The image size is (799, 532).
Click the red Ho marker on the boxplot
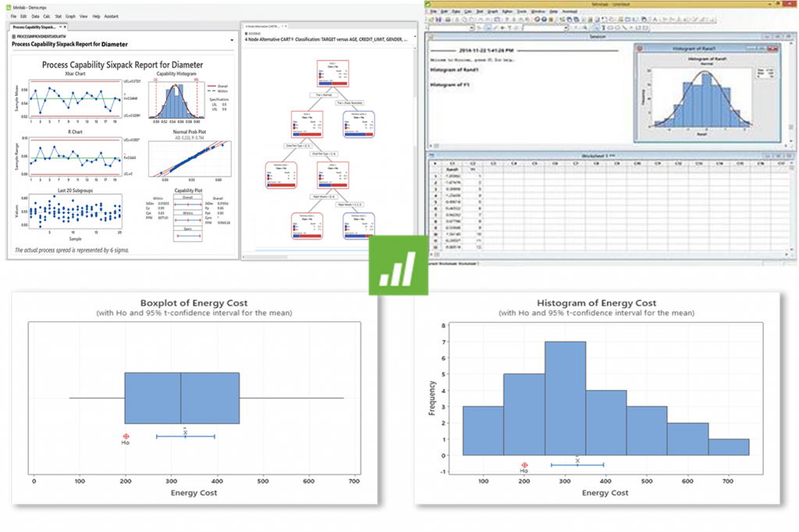tap(126, 437)
